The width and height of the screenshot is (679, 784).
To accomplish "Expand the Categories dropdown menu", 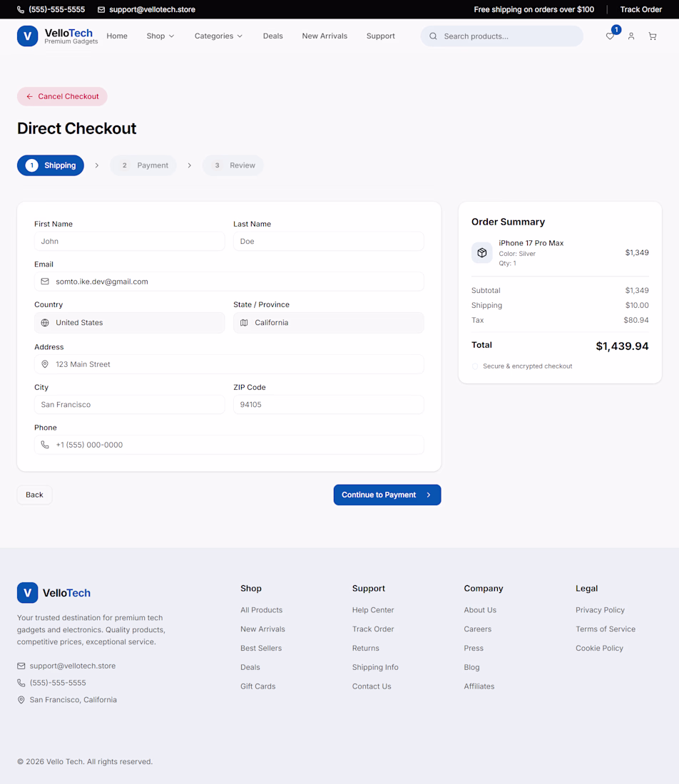I will (x=218, y=36).
